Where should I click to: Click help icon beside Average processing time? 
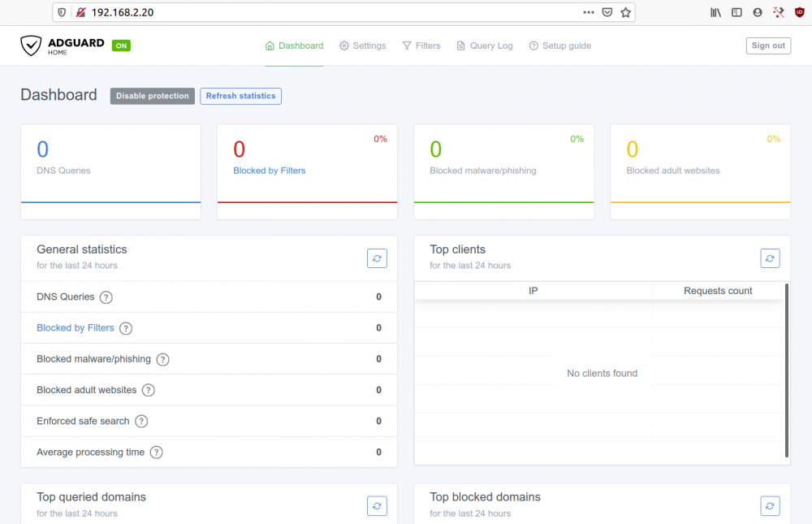(x=157, y=453)
